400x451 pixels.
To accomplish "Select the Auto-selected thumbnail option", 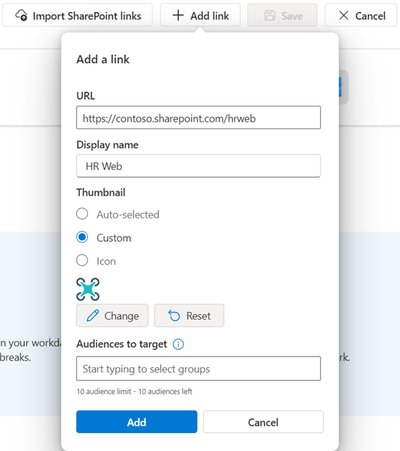I will click(82, 214).
